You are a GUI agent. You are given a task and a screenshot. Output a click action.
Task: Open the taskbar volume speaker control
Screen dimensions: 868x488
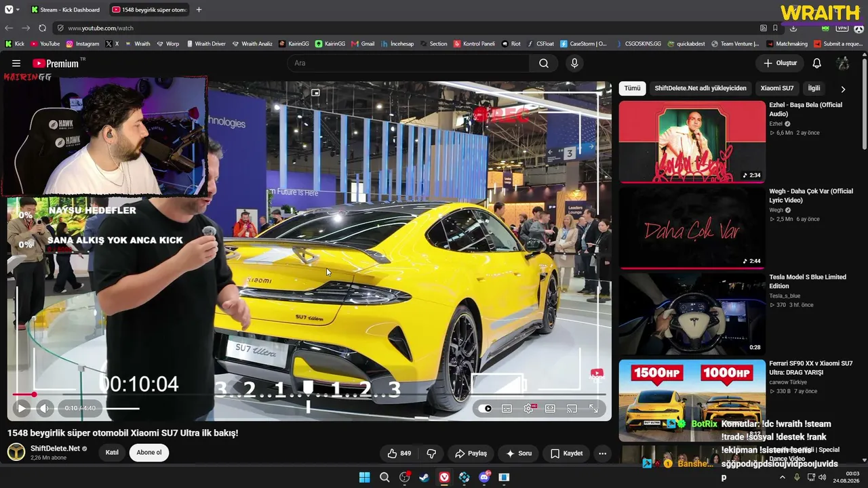[x=823, y=477]
